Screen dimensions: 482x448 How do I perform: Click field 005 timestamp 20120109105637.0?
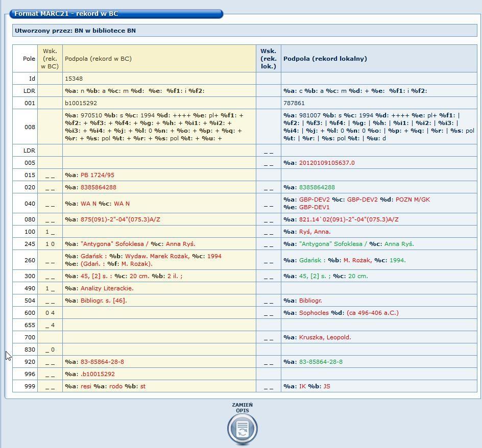tap(327, 163)
